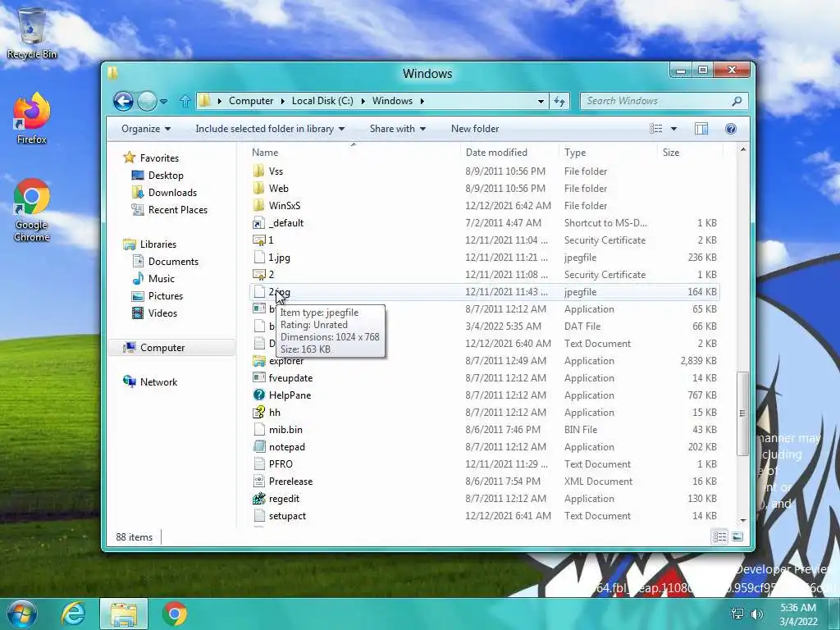Screen dimensions: 840x630
Task: Click the Start button on taskbar
Action: pyautogui.click(x=21, y=614)
